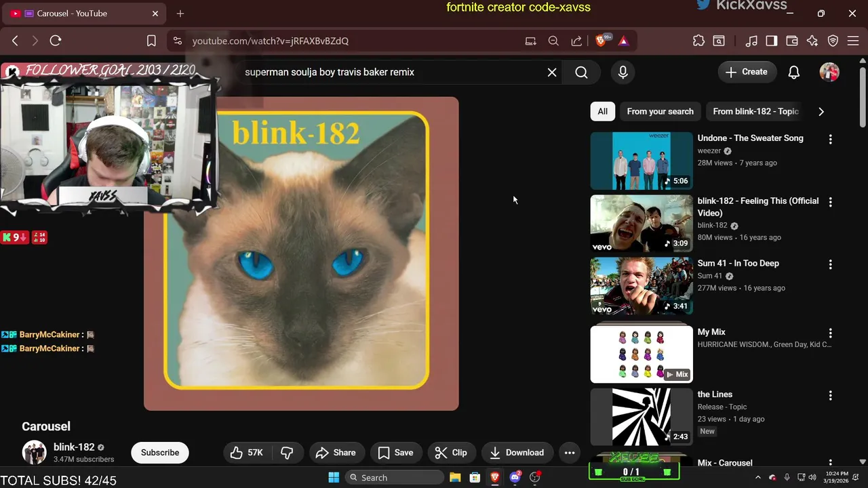Open the Create menu button
868x488 pixels.
tap(747, 72)
